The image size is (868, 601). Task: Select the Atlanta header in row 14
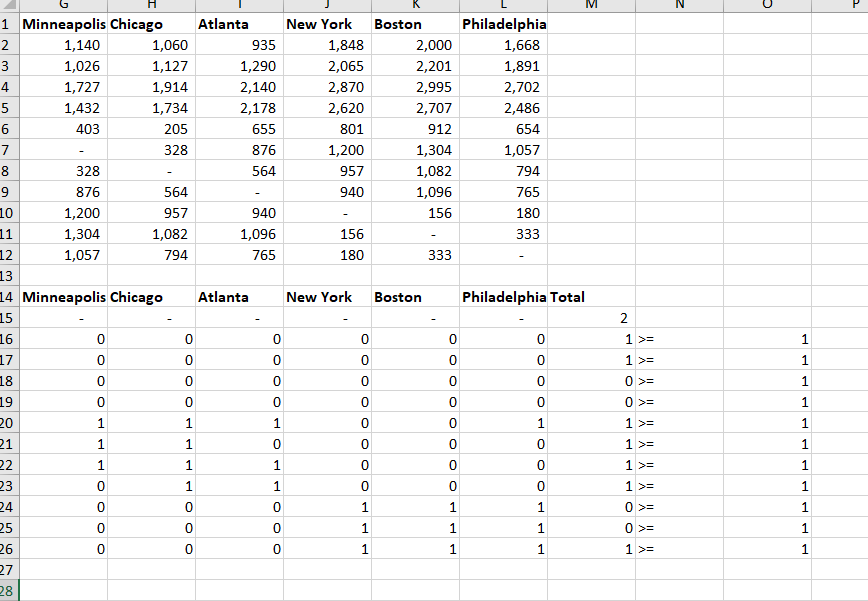tap(239, 297)
